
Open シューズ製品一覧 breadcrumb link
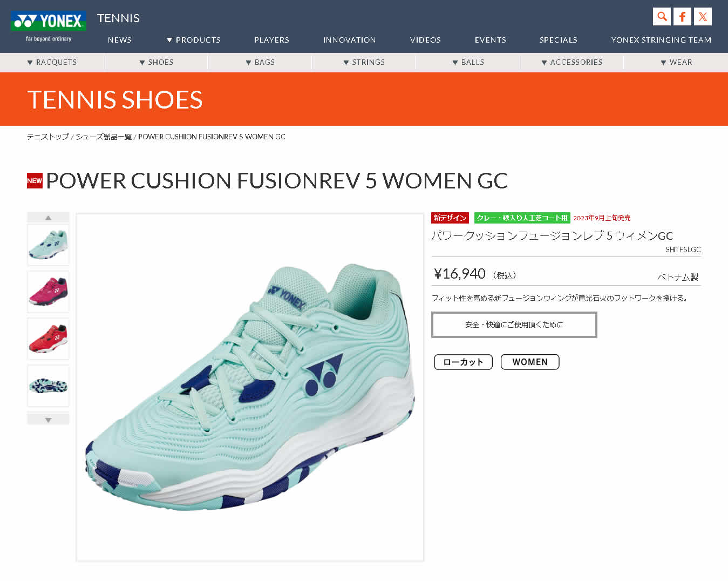104,137
